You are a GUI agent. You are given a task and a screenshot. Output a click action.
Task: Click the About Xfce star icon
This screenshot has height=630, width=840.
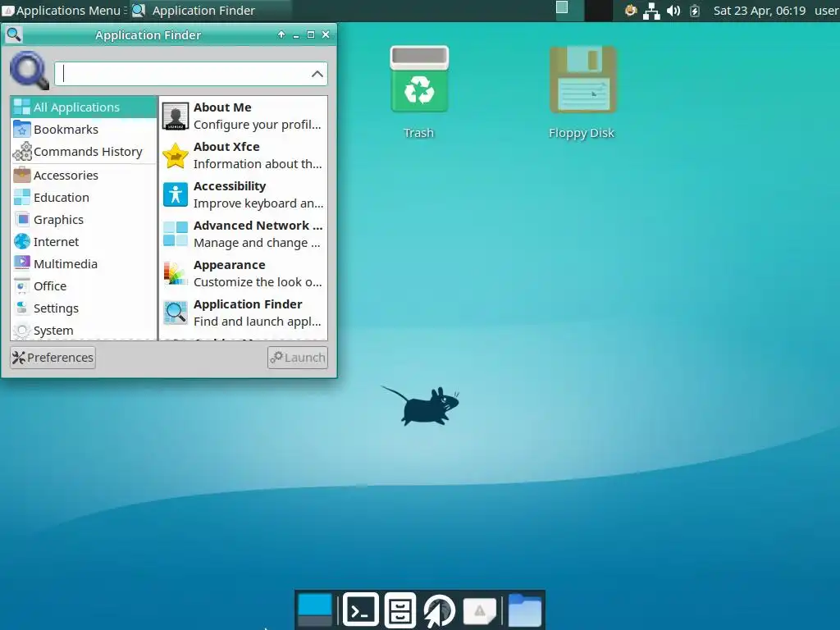click(x=176, y=155)
